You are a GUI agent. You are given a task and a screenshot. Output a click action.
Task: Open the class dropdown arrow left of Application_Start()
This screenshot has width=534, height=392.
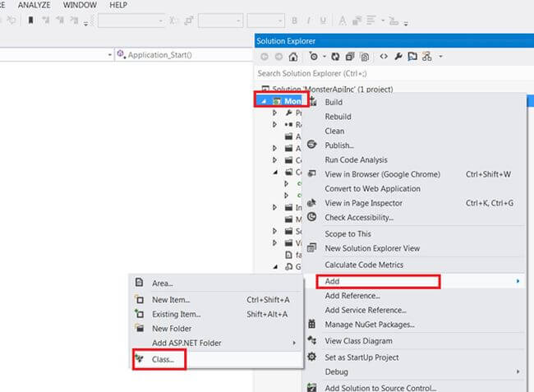(109, 55)
